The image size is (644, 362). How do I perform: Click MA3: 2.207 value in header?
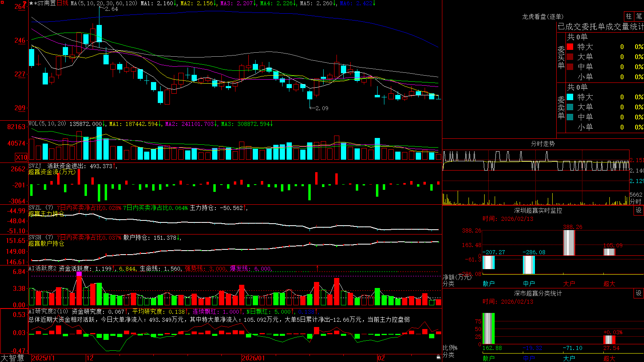coord(239,3)
